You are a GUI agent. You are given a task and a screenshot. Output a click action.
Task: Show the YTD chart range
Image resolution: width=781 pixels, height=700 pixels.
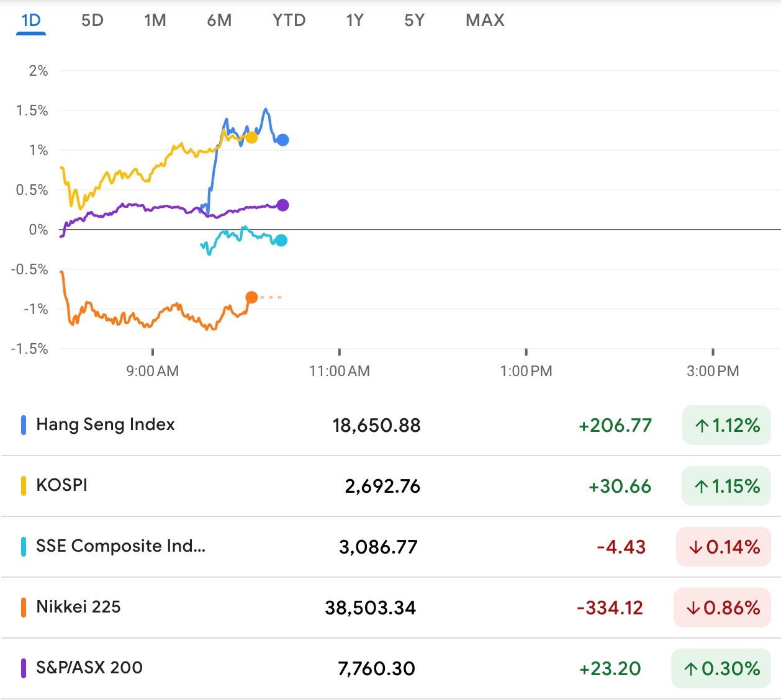click(x=289, y=20)
